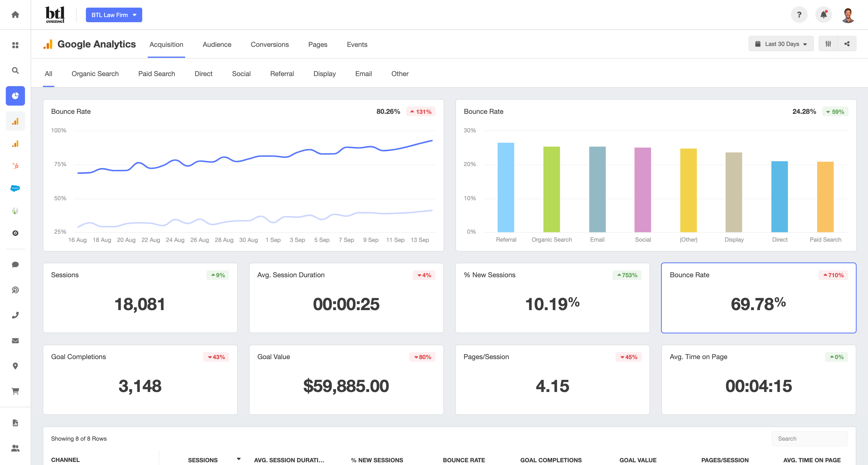Select the Direct channel tab
Screen dimensions: 868x465
pos(203,74)
